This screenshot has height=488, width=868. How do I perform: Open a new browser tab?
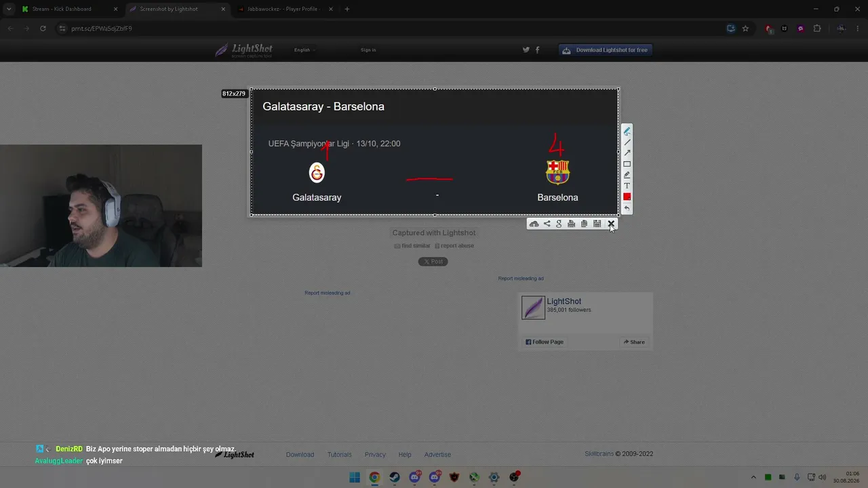coord(347,9)
